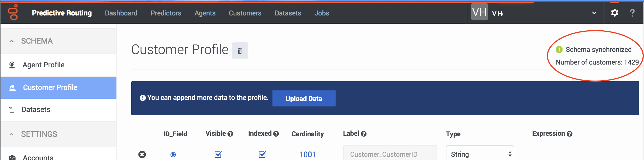Remove Customer_CustomerID row with X icon
Viewport: 644px width, 160px height.
coord(142,154)
